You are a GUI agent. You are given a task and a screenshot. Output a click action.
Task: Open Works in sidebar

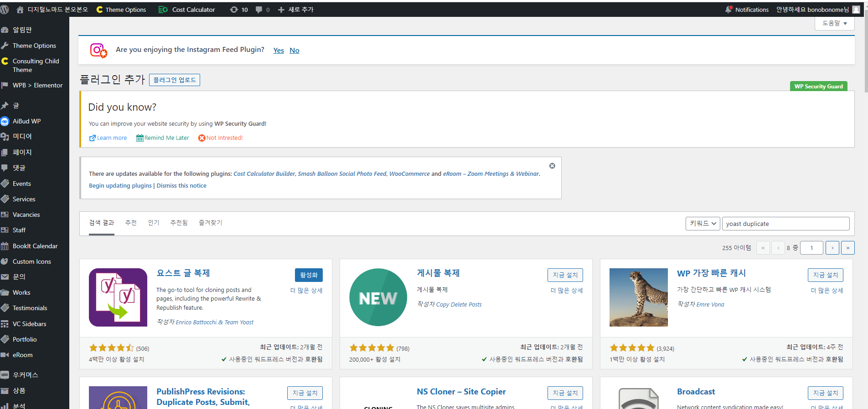pyautogui.click(x=21, y=292)
